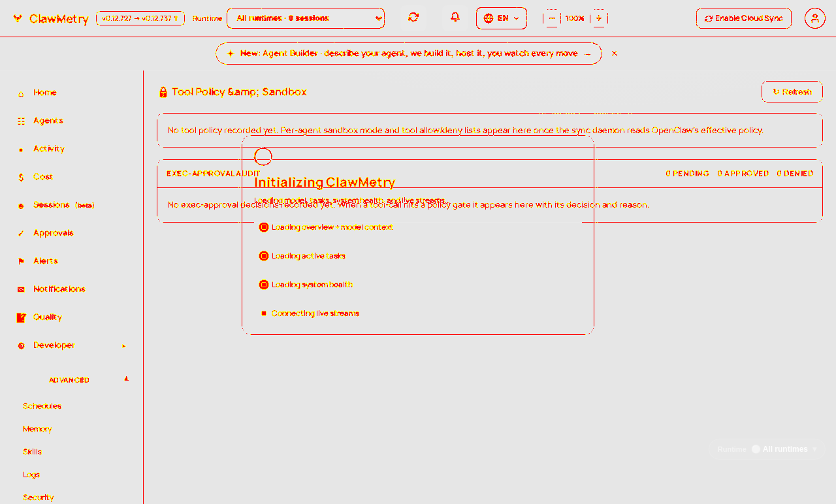This screenshot has width=836, height=504.
Task: Click the version update badge v0.12.727
Action: coord(140,18)
